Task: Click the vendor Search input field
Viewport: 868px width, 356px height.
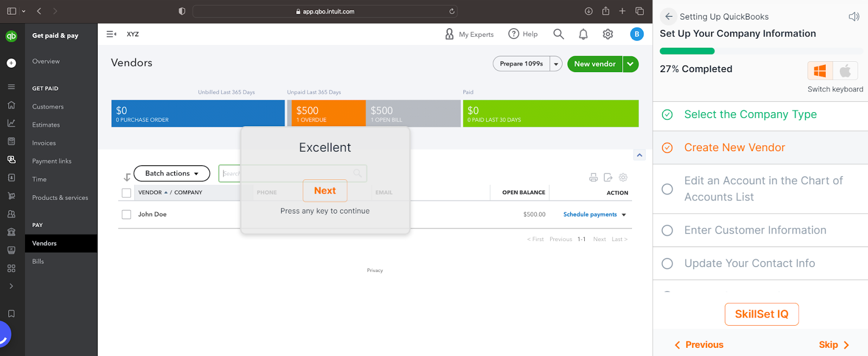Action: (292, 173)
